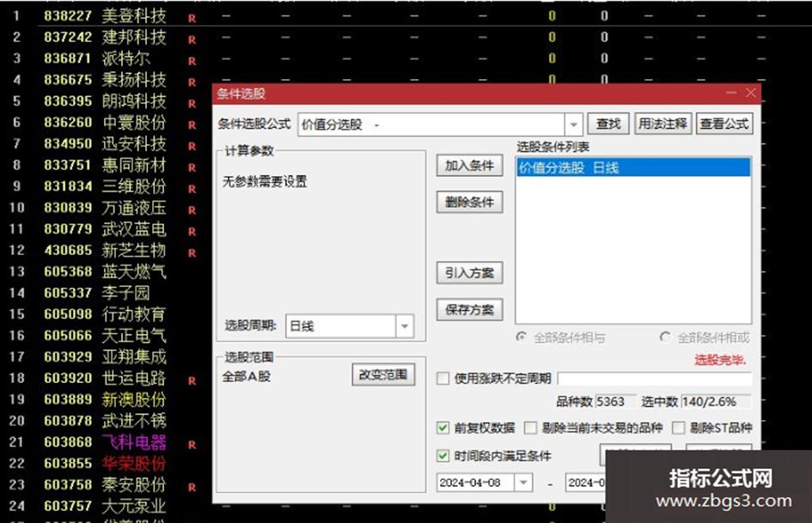Select stock 605368 蓝天燃气
Screen dimensions: 812x523
coord(105,271)
